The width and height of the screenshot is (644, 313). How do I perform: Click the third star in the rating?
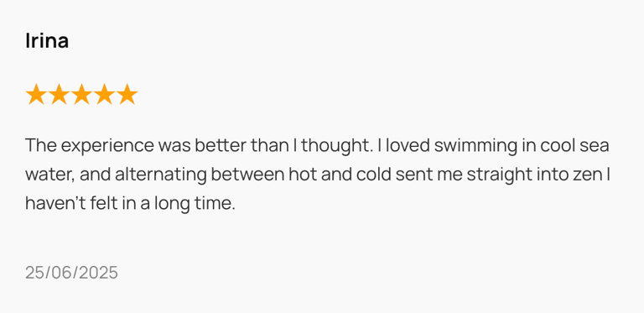[81, 95]
